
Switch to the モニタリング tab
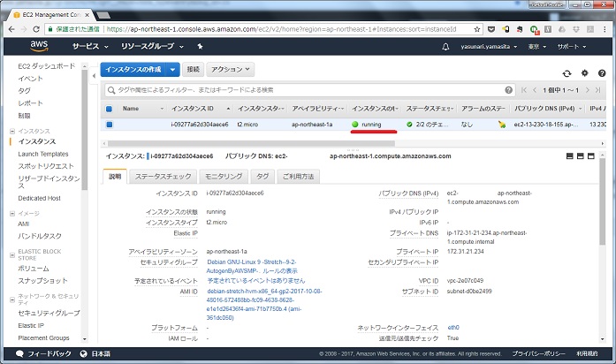point(224,177)
